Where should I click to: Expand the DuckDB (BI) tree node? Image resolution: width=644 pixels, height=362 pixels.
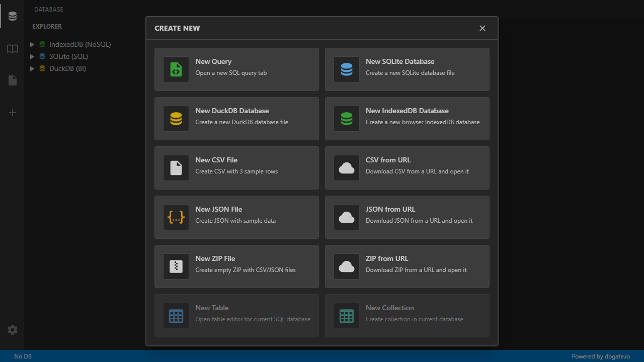(x=32, y=68)
